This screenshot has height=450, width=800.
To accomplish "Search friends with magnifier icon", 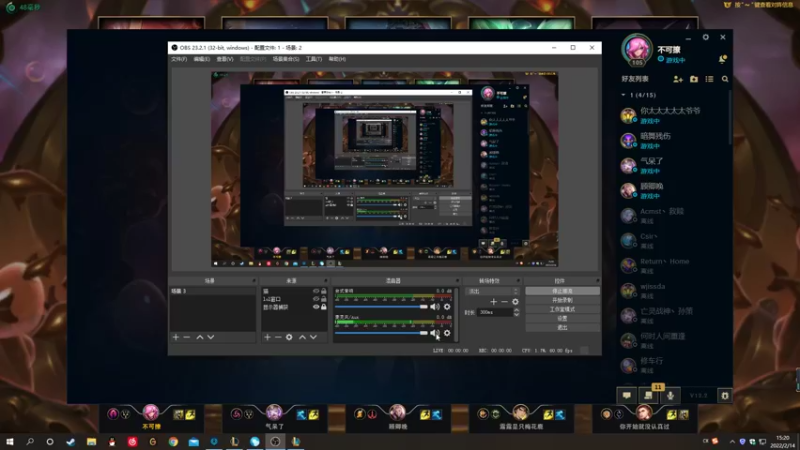I will tap(725, 79).
